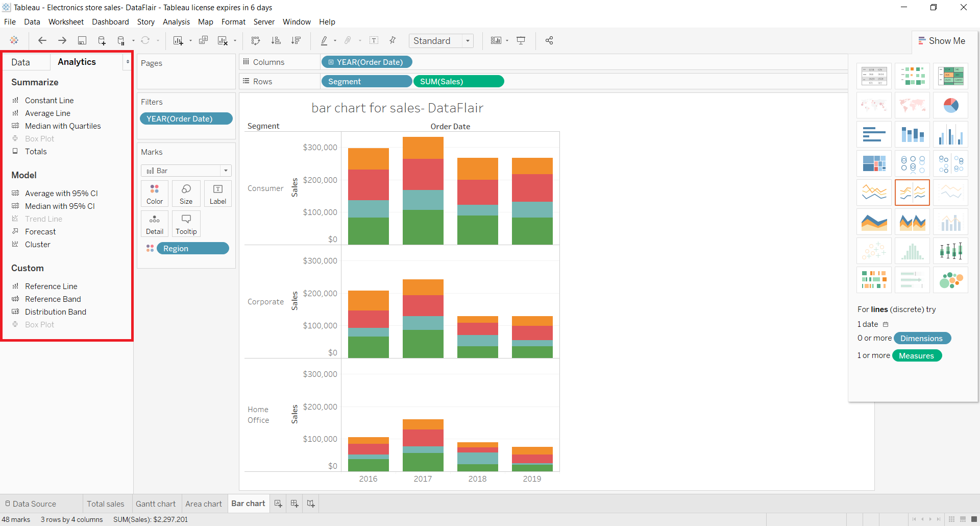Click the Region pill color dots icon
This screenshot has height=526, width=980.
point(150,248)
